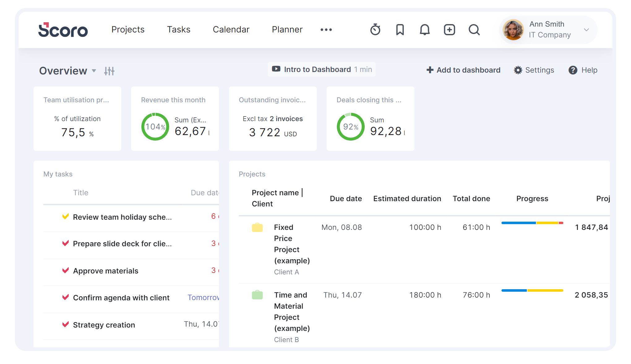Expand the Overview dashboard selector
The width and height of the screenshot is (631, 364).
coord(94,71)
